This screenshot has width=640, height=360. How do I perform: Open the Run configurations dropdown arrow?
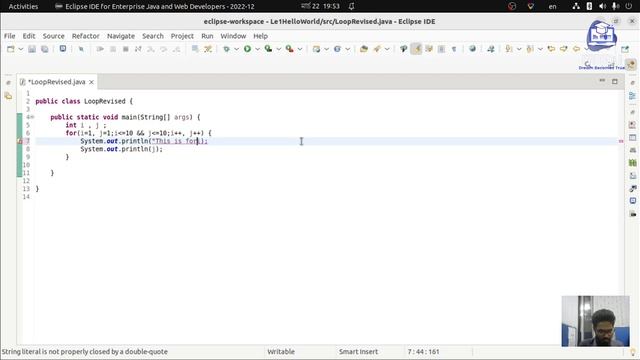click(258, 49)
